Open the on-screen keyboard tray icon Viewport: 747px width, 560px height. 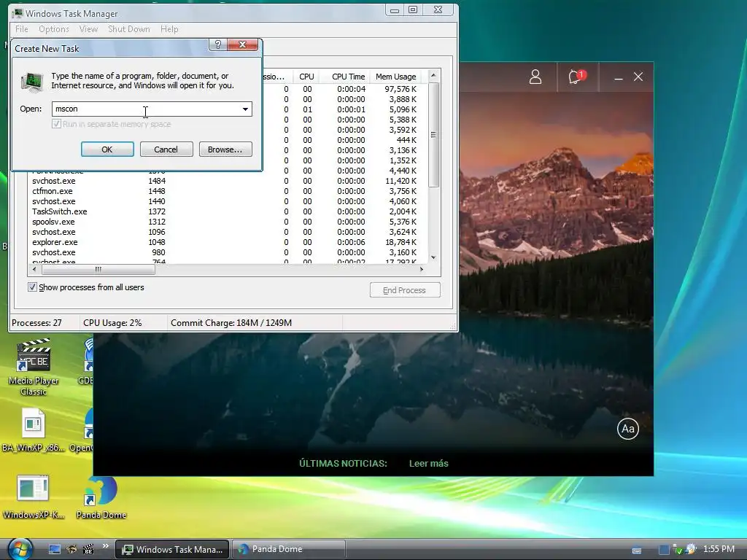[636, 551]
